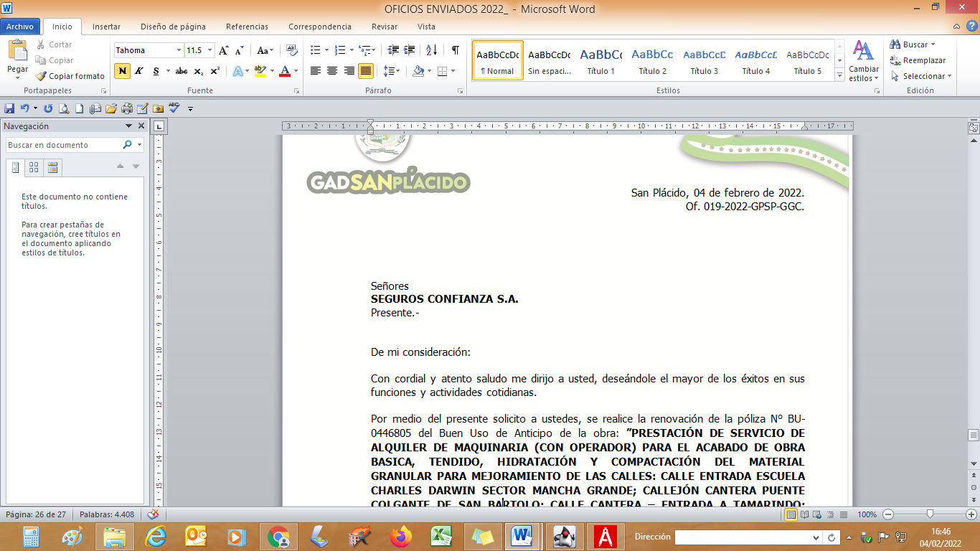Switch to the Insertar ribbon tab
The height and width of the screenshot is (551, 980).
pyautogui.click(x=106, y=27)
